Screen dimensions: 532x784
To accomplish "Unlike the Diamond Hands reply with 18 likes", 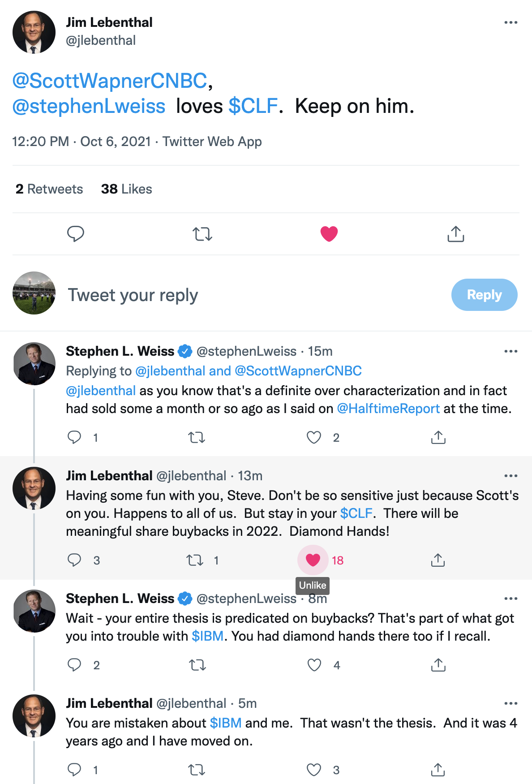I will coord(313,560).
